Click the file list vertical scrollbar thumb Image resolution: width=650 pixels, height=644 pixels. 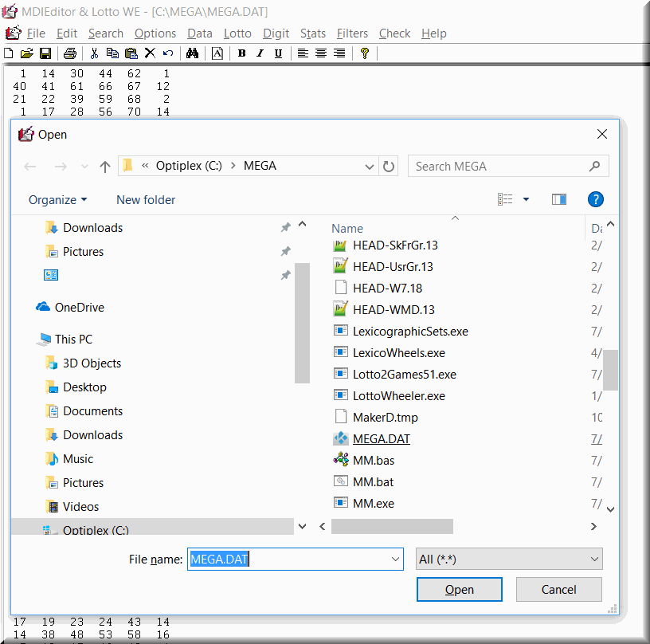click(x=610, y=371)
